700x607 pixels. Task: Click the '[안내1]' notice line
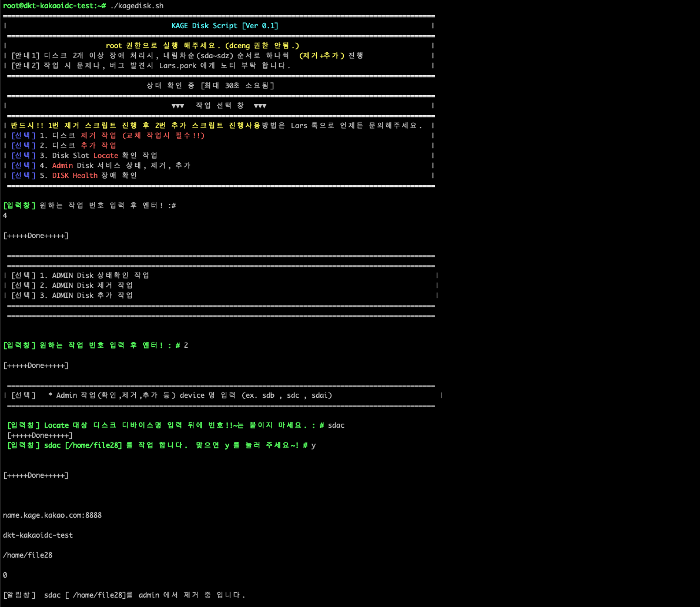pyautogui.click(x=187, y=56)
